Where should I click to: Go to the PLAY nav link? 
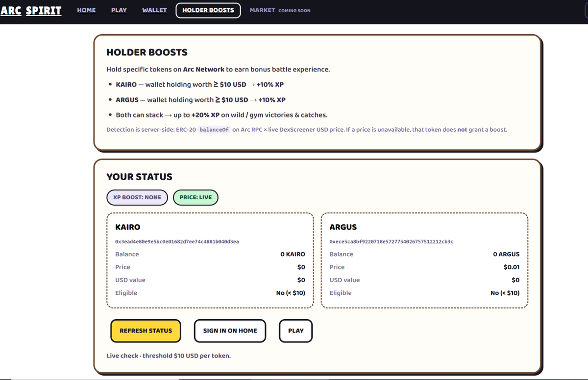[x=119, y=10]
